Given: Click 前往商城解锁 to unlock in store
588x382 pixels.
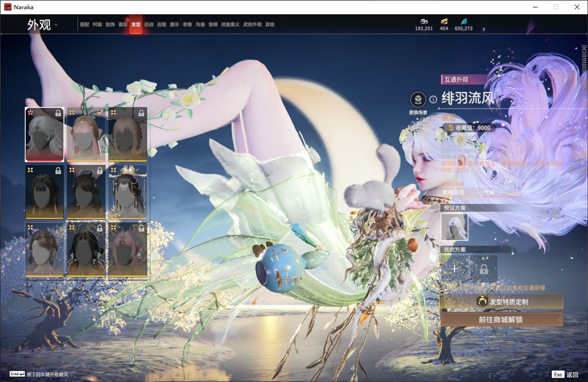Looking at the screenshot, I should tap(502, 320).
